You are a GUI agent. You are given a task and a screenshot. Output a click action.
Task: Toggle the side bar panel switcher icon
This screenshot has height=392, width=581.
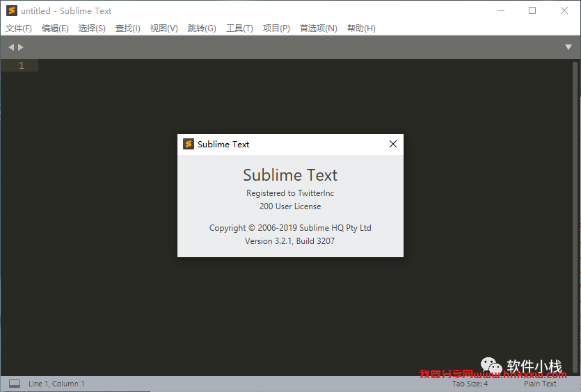[15, 384]
